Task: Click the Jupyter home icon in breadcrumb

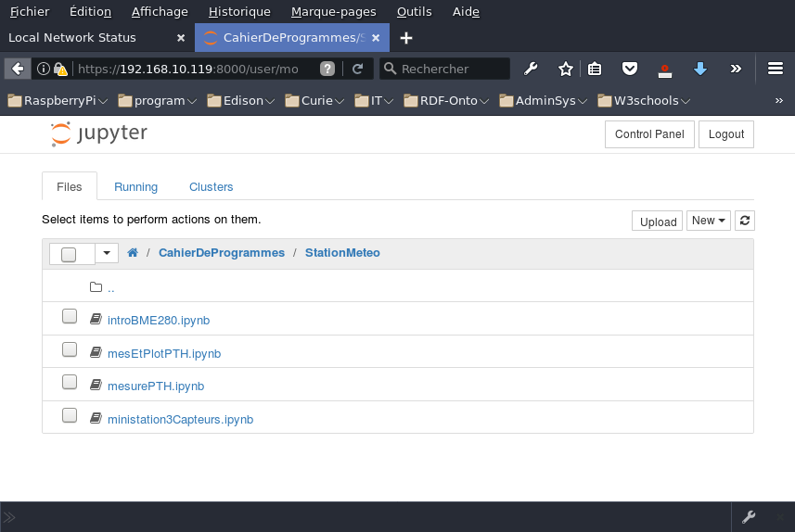Action: click(x=133, y=253)
